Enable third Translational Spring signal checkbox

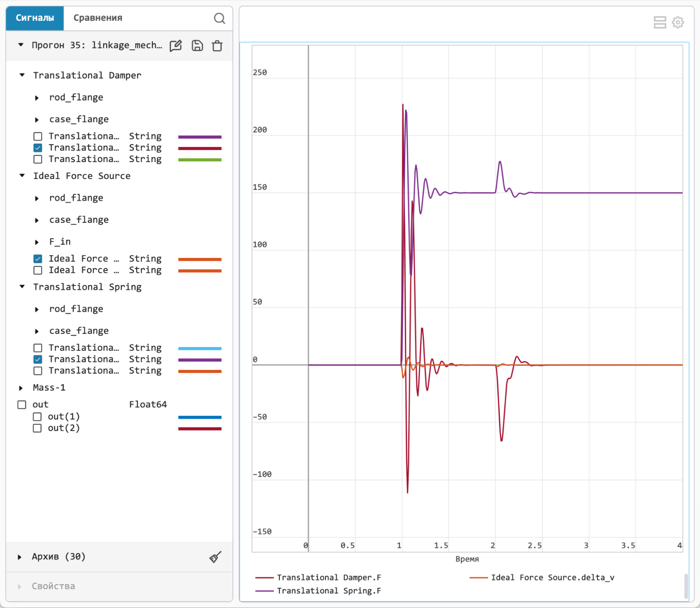[x=38, y=371]
